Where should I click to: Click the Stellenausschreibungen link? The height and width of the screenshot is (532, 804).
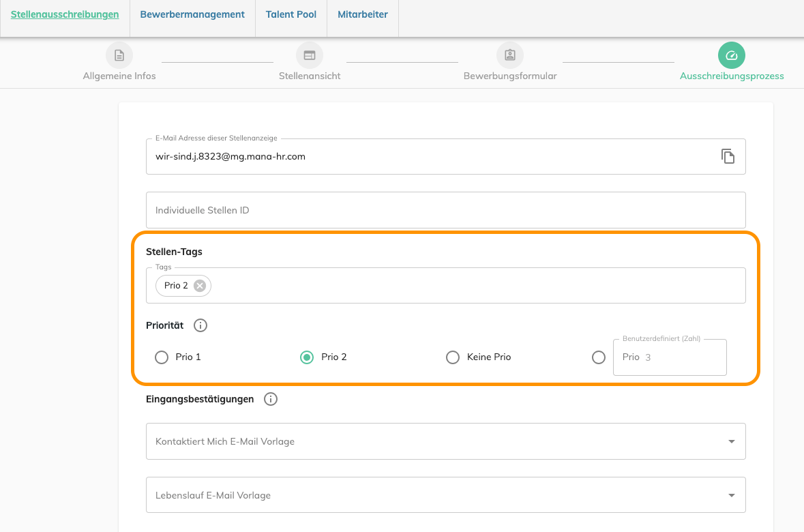pyautogui.click(x=65, y=14)
